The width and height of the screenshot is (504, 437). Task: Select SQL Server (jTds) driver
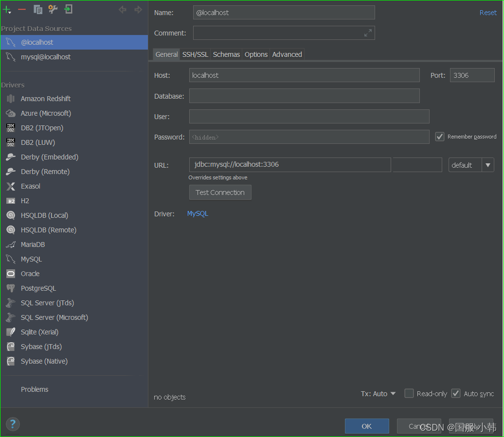(74, 303)
